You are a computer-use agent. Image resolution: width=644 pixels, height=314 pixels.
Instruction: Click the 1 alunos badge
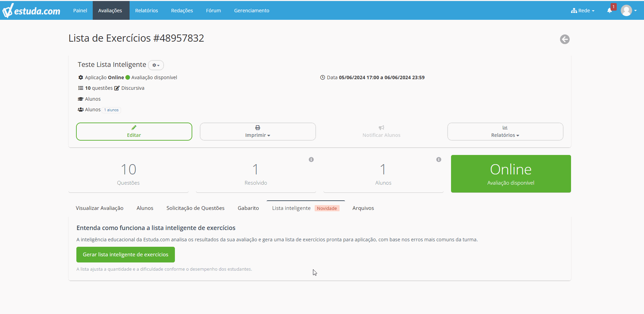tap(111, 110)
